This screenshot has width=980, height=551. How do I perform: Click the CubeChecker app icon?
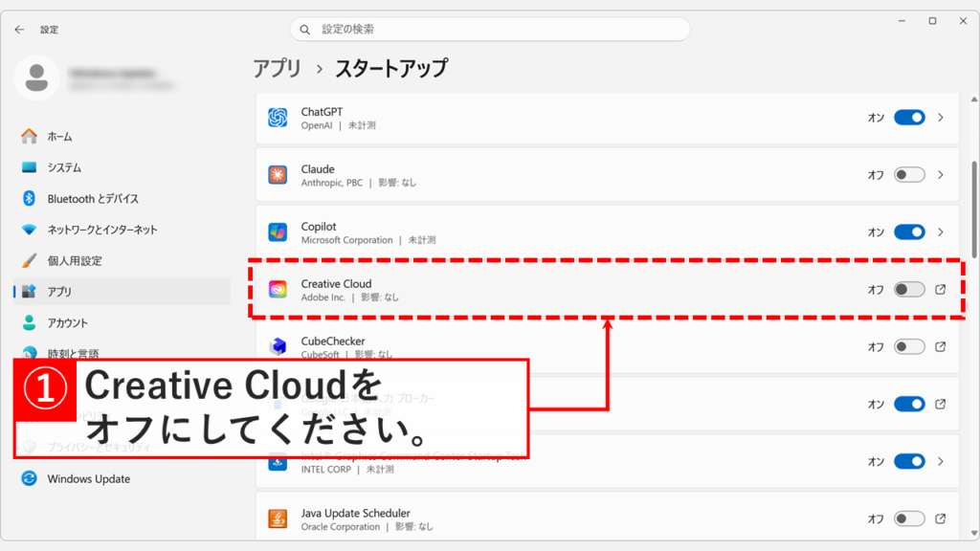(280, 347)
